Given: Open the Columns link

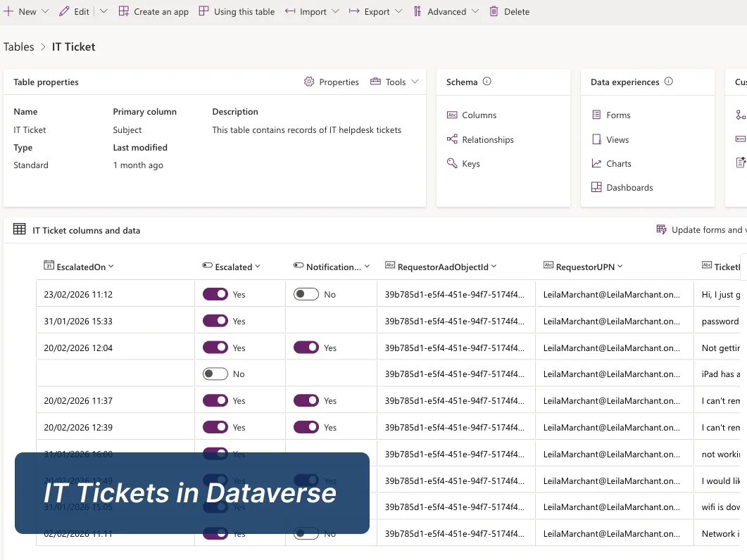Looking at the screenshot, I should (479, 115).
